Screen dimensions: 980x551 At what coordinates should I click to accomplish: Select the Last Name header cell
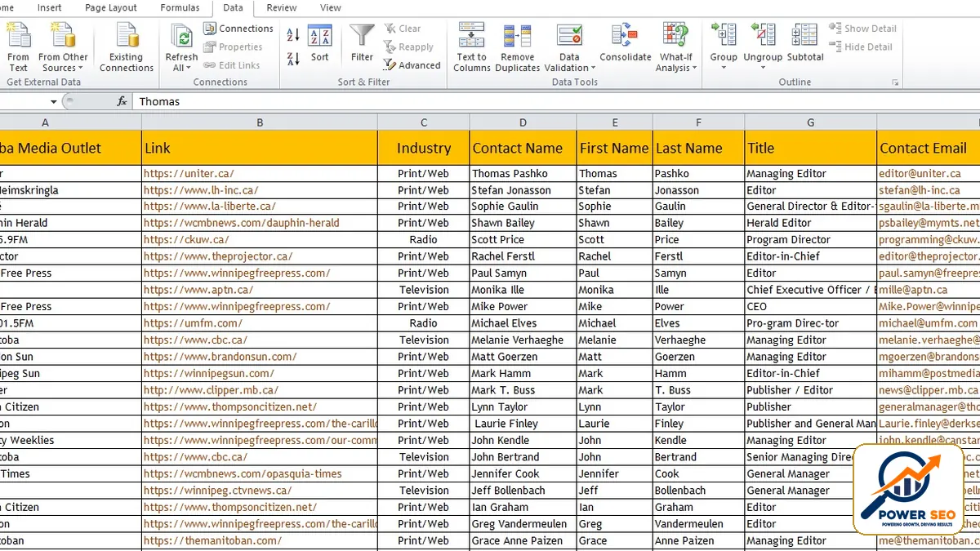[x=698, y=148]
